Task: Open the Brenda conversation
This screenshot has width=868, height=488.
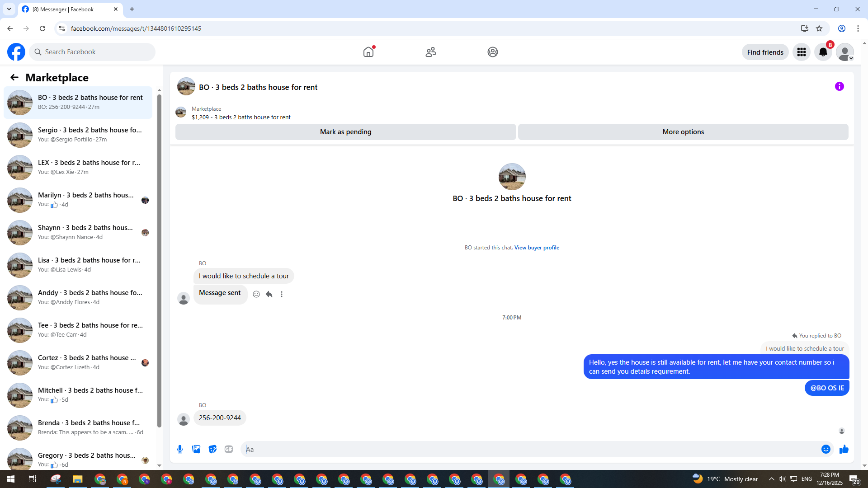Action: coord(78,428)
